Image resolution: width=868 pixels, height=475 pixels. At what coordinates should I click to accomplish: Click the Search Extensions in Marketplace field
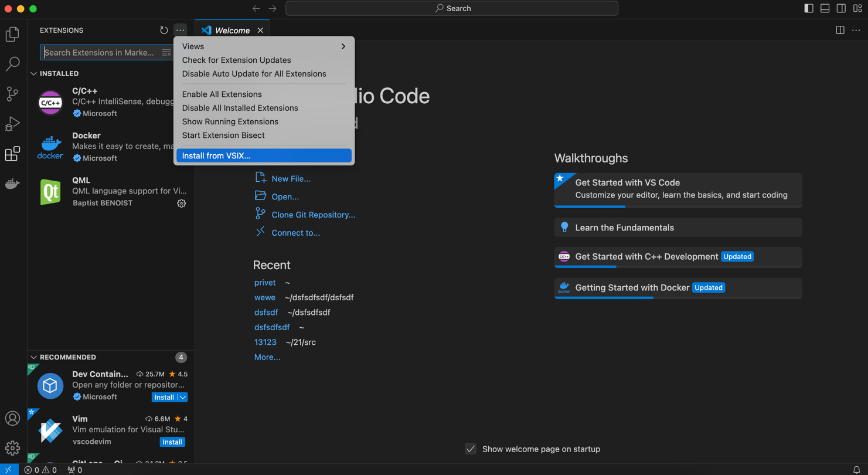click(100, 53)
